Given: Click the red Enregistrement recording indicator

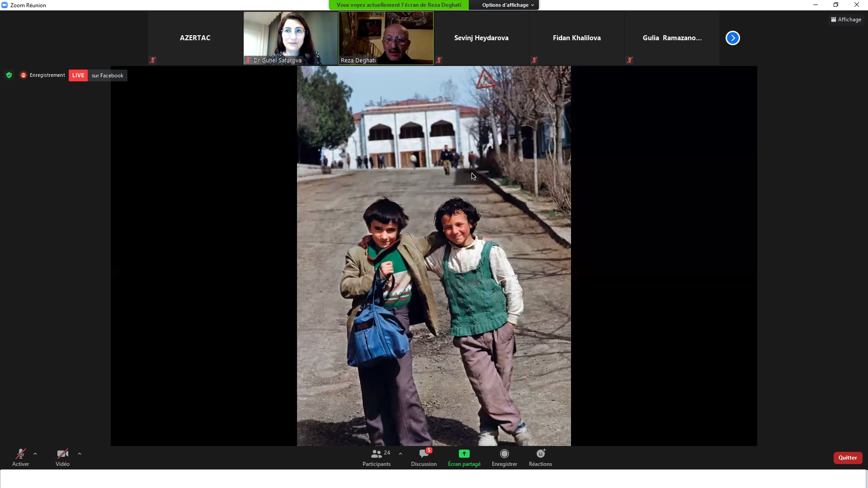Looking at the screenshot, I should 43,75.
